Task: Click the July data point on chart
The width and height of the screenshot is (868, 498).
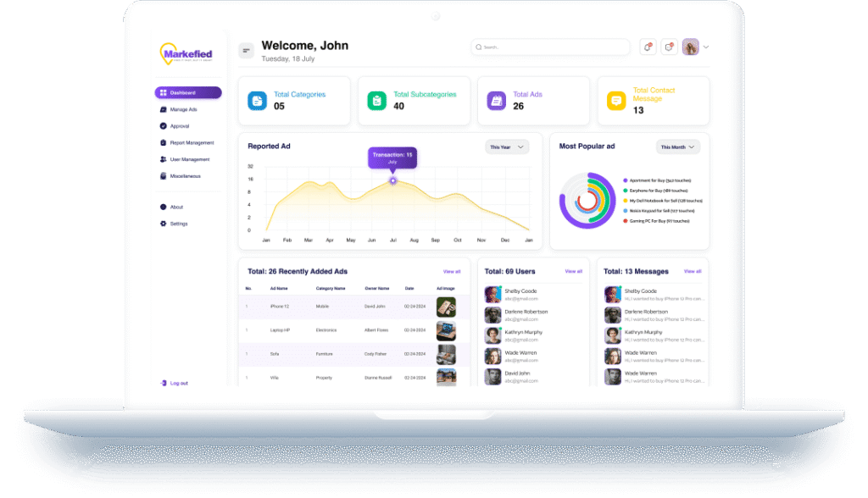Action: pyautogui.click(x=392, y=180)
